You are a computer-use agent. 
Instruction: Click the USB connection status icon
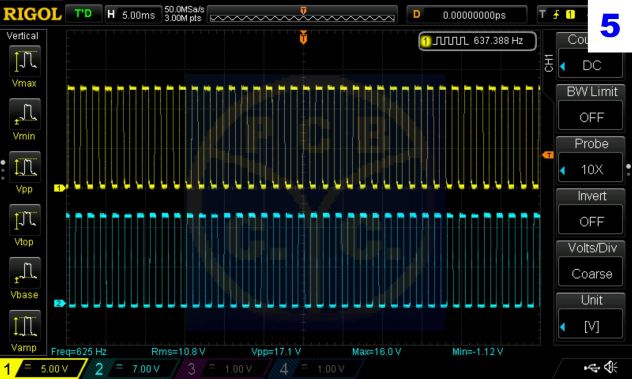click(x=592, y=367)
